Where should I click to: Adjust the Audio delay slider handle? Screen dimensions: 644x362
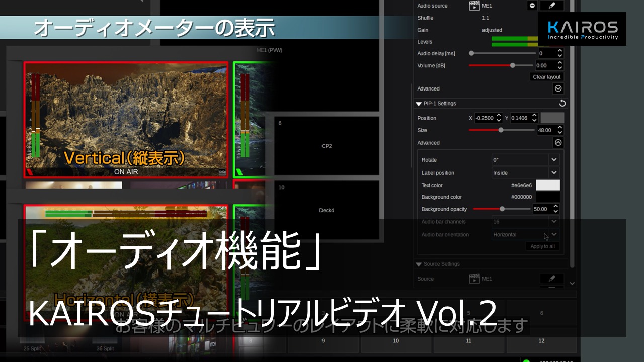[471, 53]
